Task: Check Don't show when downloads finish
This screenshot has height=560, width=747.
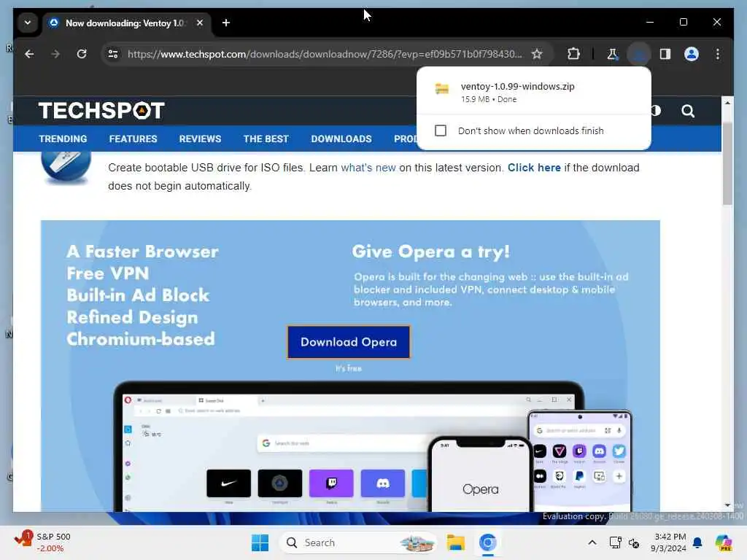Action: point(440,131)
